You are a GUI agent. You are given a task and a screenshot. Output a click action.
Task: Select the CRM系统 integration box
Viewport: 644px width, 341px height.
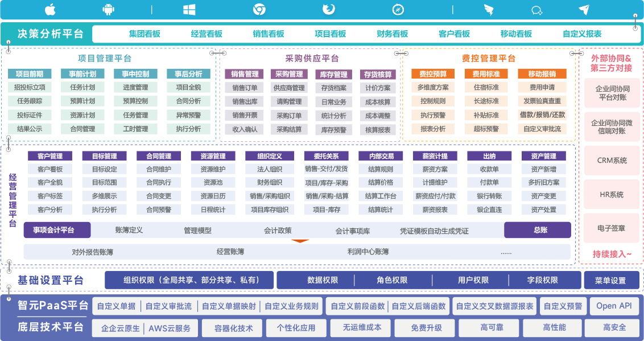coord(612,161)
